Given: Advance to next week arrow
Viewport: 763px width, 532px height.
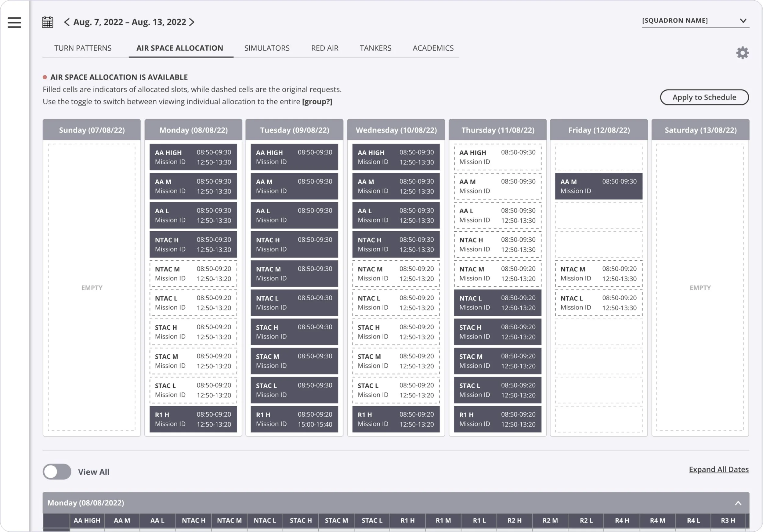Looking at the screenshot, I should (192, 22).
